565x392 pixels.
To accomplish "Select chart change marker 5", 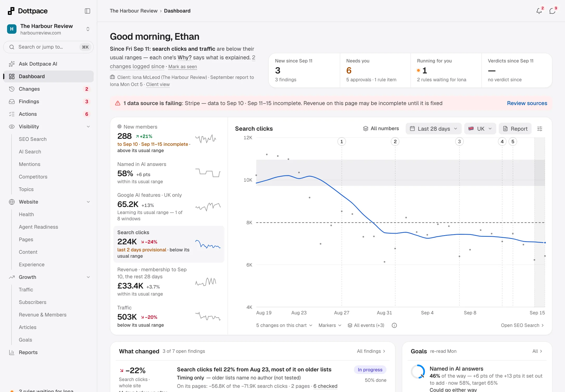I will click(513, 142).
